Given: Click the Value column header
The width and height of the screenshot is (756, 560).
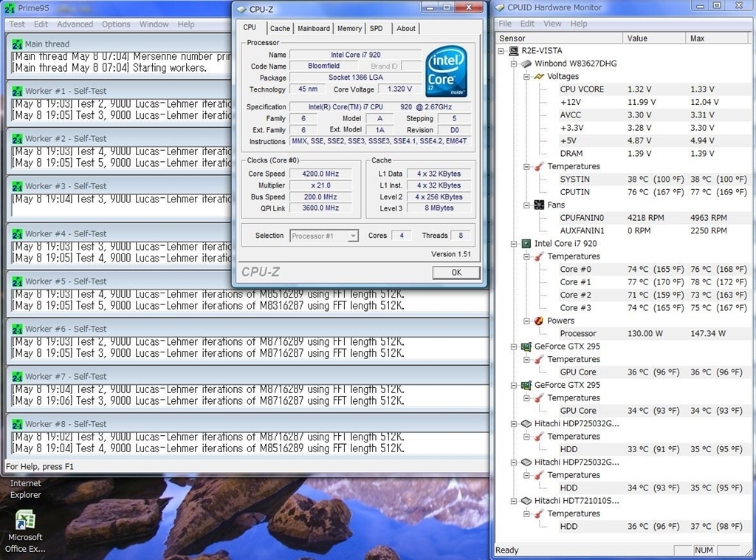Looking at the screenshot, I should tap(654, 38).
